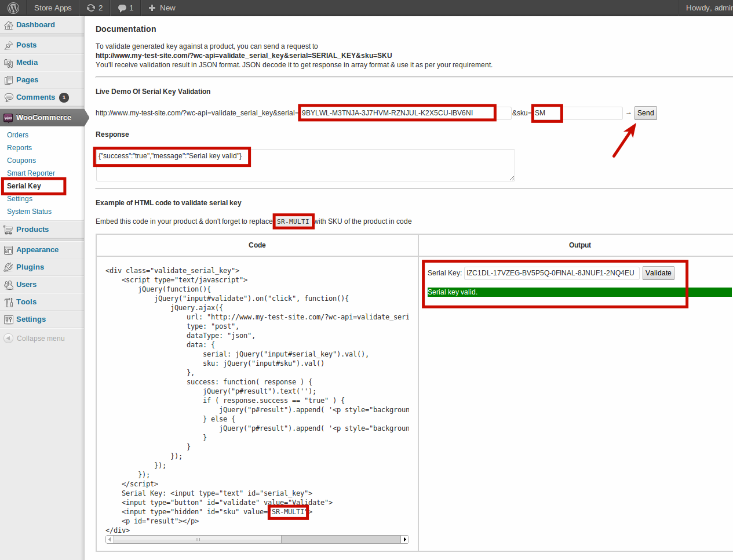The height and width of the screenshot is (560, 733).
Task: Open Store Apps in admin bar
Action: click(53, 8)
